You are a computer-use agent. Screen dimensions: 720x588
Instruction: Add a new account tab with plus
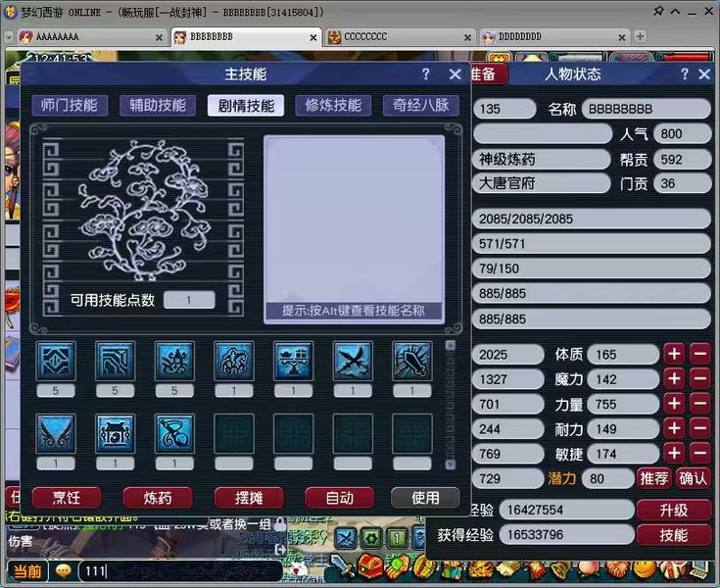640,36
